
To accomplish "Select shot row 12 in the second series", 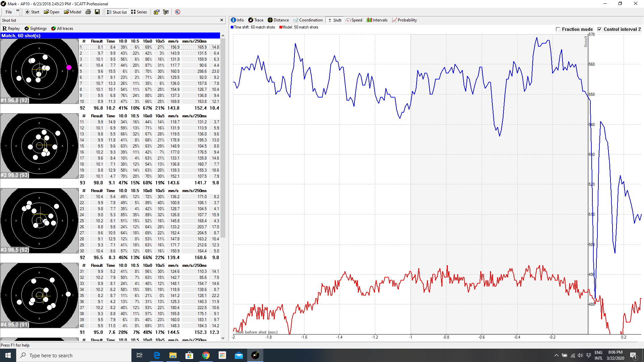I will (x=149, y=128).
